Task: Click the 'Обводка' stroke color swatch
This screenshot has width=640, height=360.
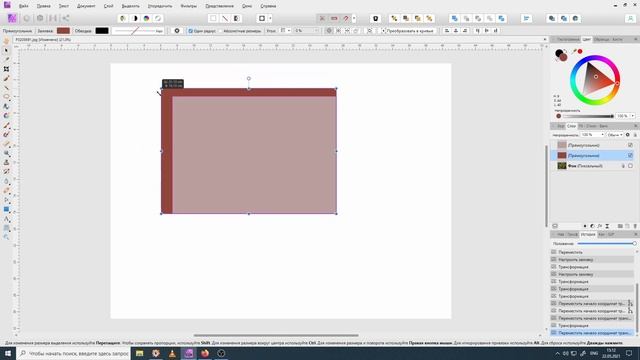Action: 102,31
